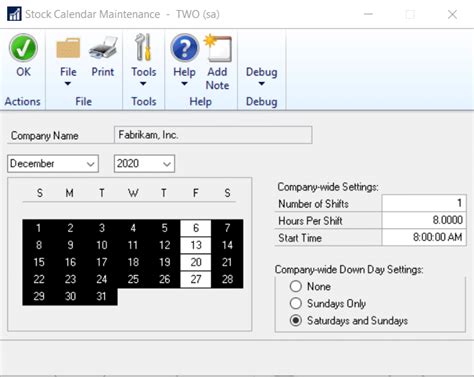Click calendar day 10
The image size is (474, 377).
coord(102,245)
